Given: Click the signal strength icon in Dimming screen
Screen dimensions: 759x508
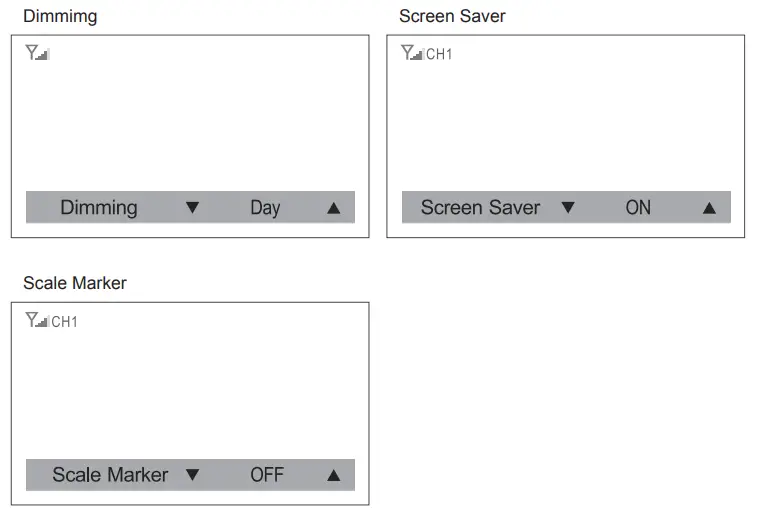Looking at the screenshot, I should tap(37, 54).
